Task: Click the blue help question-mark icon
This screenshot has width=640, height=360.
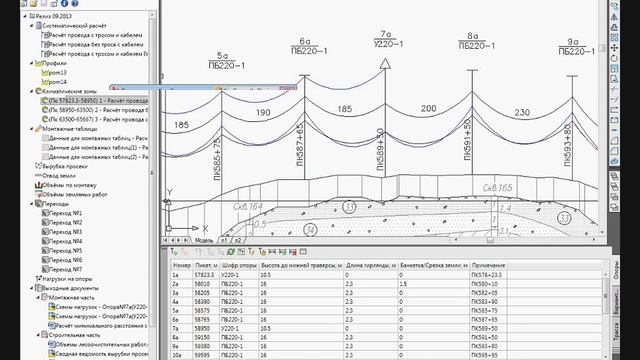Action: tap(74, 4)
